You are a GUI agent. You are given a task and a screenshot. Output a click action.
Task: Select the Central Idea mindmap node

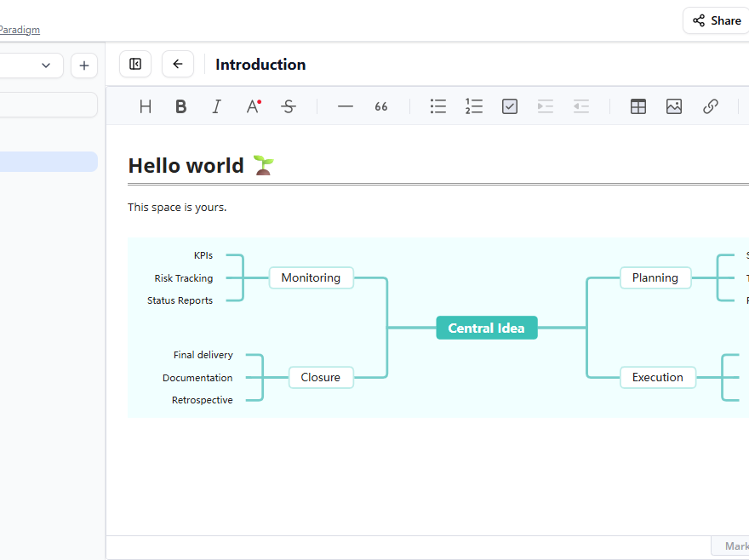[x=486, y=328]
